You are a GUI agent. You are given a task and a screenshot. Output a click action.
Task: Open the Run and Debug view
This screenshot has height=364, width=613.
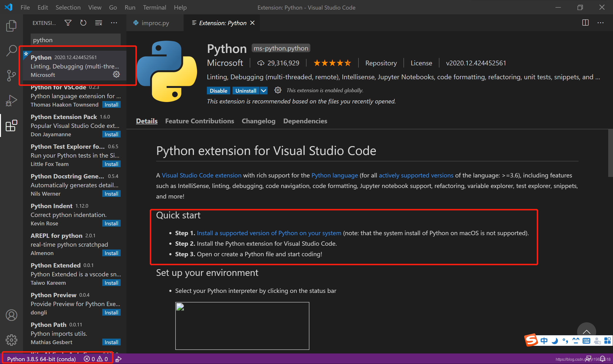coord(11,101)
